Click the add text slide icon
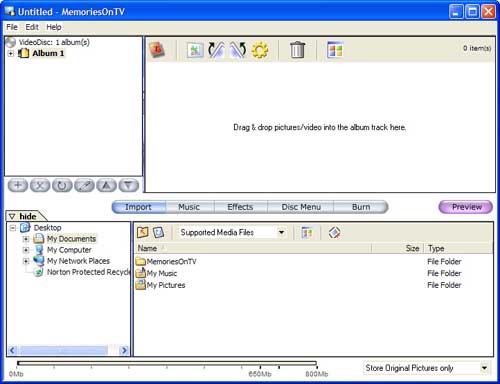500x384 pixels. (157, 50)
